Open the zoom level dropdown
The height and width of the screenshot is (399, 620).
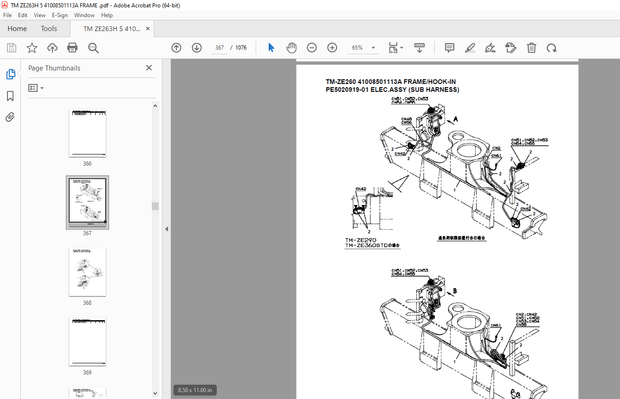point(373,48)
